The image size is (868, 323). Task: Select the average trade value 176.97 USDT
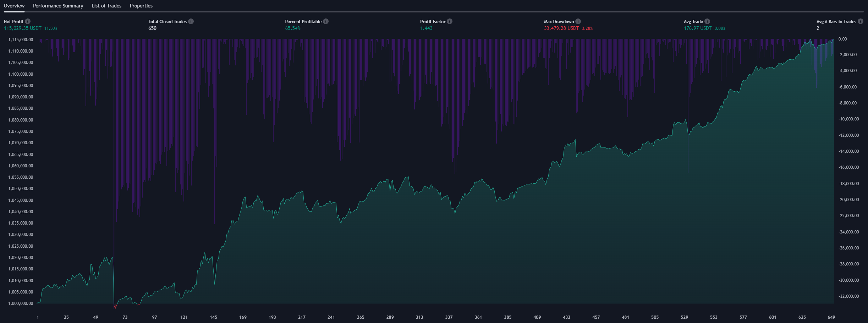click(698, 28)
